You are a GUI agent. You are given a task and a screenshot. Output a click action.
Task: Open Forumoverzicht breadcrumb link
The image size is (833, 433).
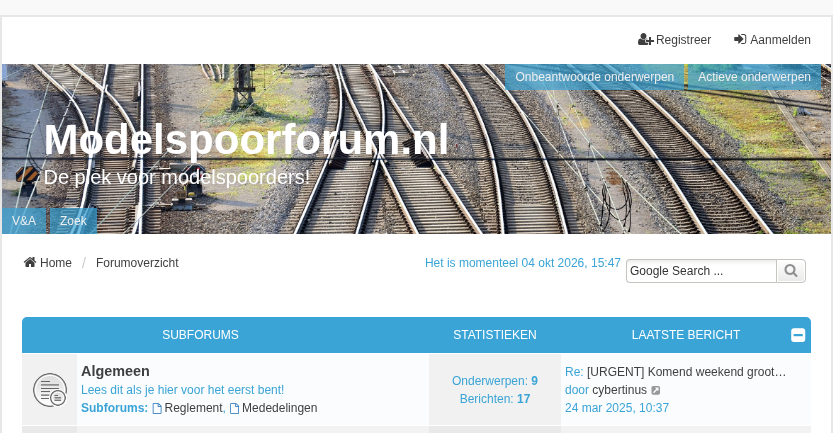137,262
